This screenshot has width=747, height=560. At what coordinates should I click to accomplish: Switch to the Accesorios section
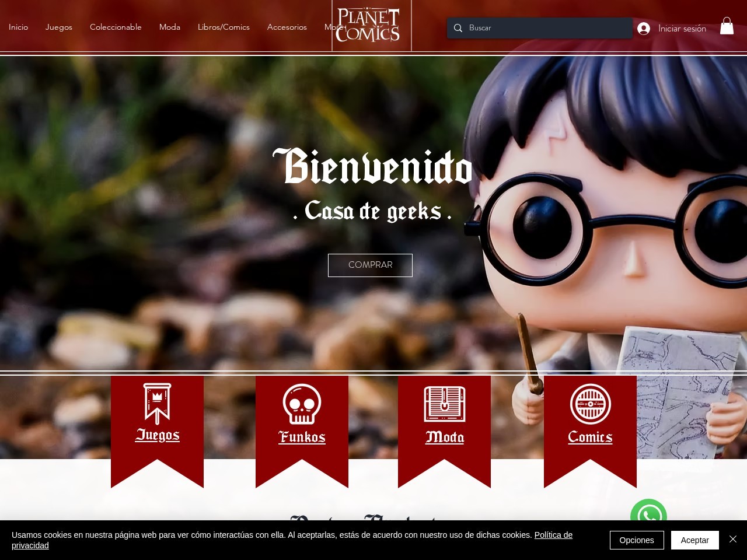[287, 27]
